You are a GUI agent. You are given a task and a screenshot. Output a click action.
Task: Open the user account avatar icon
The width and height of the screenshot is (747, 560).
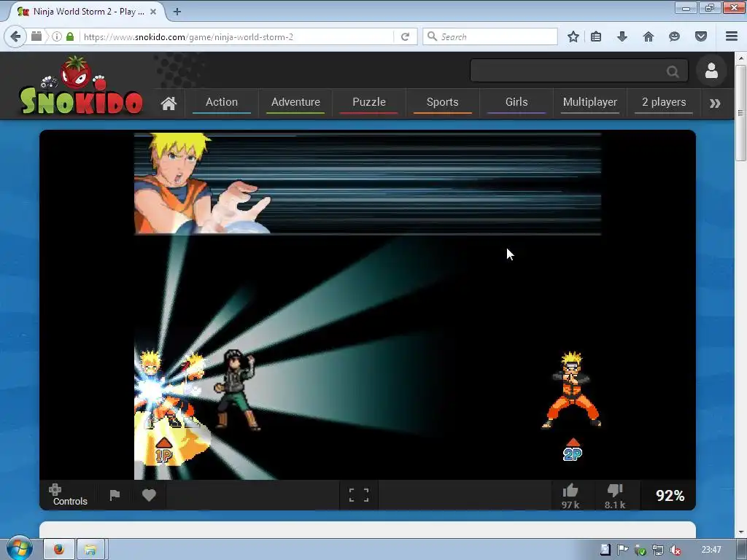[x=711, y=71]
